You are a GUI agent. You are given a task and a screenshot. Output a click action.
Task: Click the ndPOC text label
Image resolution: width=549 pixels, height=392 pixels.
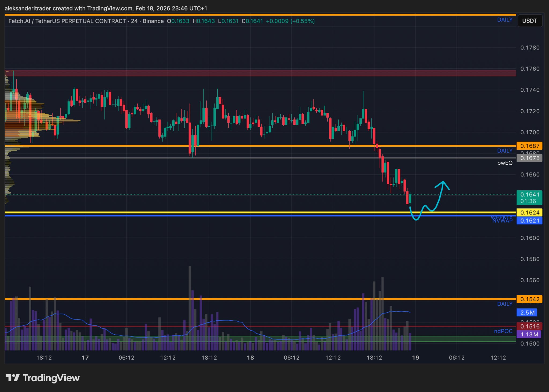click(503, 331)
